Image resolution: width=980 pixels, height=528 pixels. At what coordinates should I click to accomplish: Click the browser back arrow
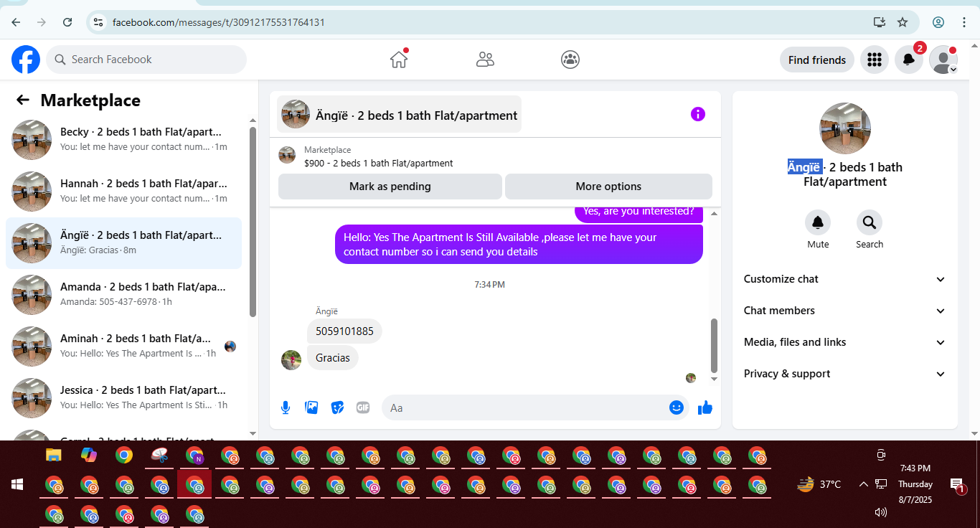[16, 22]
